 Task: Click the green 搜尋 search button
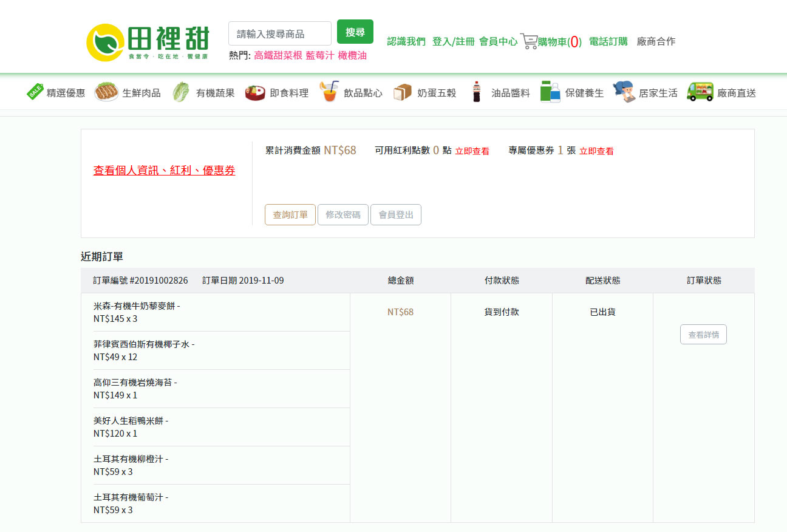tap(355, 32)
